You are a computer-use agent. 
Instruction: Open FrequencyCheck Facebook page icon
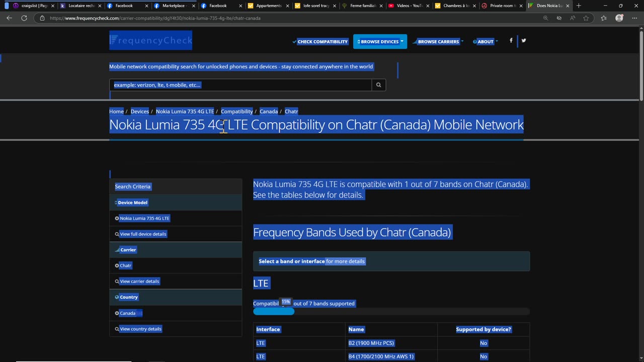(x=511, y=40)
